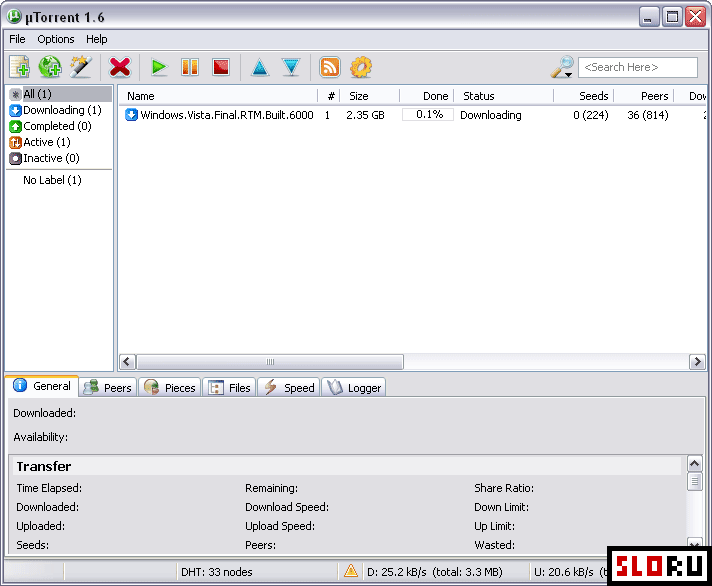Viewport: 712px width, 586px height.
Task: Open the File menu
Action: pos(17,39)
